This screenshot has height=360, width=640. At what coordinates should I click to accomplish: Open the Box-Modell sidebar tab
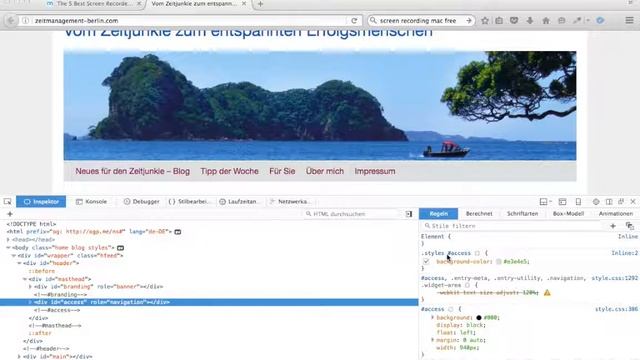point(568,214)
